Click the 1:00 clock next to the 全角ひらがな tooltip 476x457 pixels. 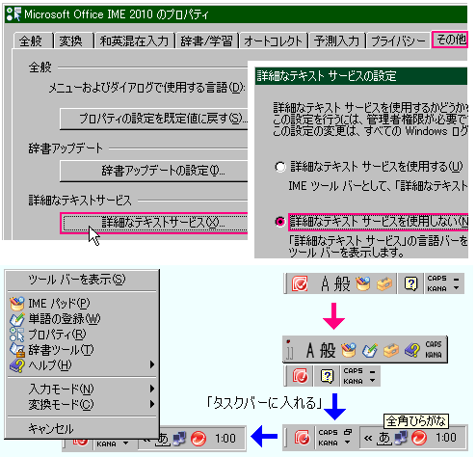pyautogui.click(x=446, y=438)
